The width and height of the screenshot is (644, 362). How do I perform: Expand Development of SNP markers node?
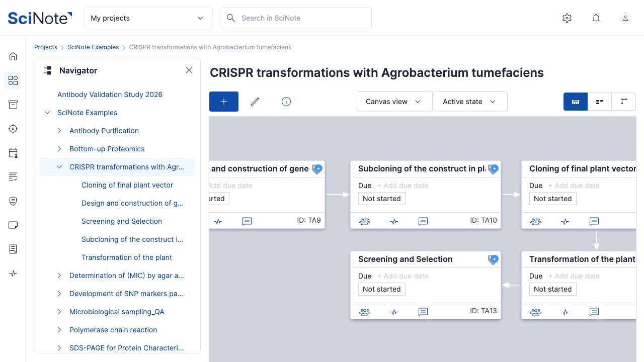pos(59,294)
